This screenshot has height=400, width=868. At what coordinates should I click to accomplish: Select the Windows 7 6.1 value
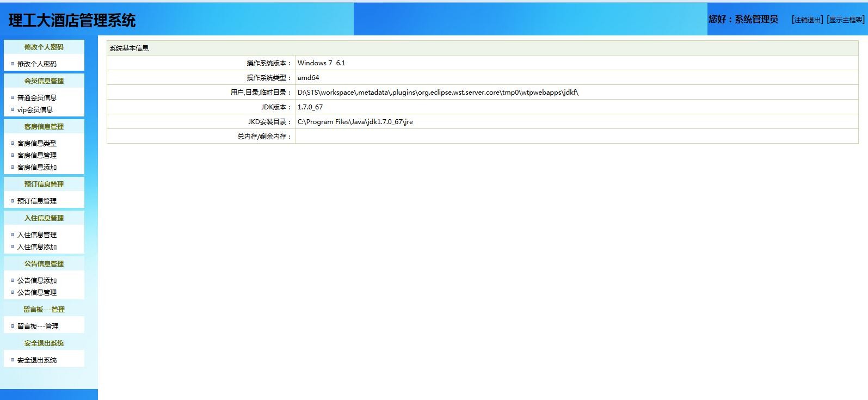click(x=321, y=63)
